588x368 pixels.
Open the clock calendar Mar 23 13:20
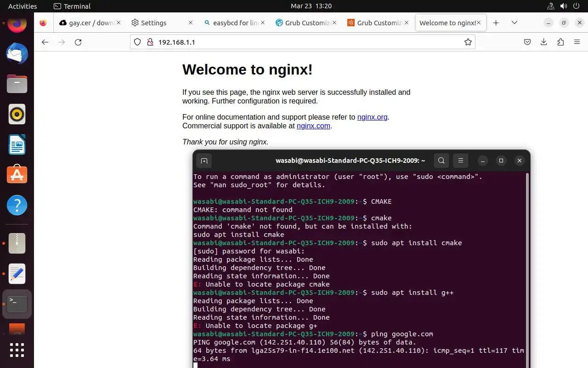tap(311, 6)
